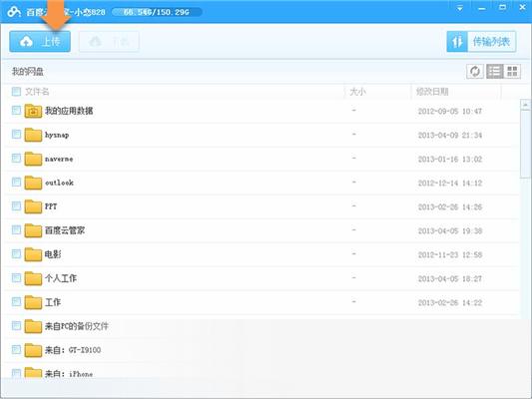This screenshot has width=532, height=399.
Task: Switch to grid thumbnail view
Action: [512, 71]
